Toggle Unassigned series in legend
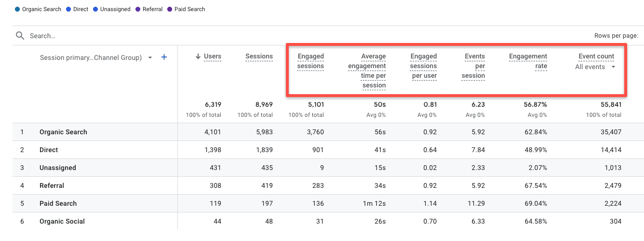 coord(115,9)
